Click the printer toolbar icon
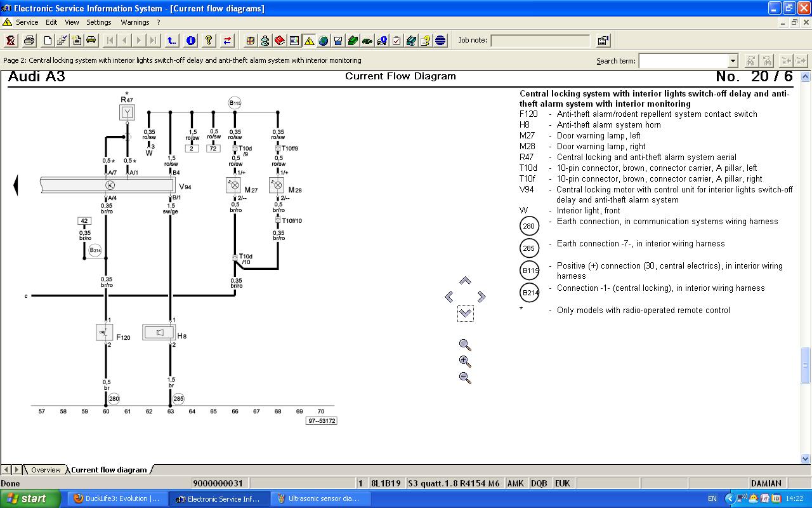This screenshot has width=812, height=508. [x=29, y=41]
